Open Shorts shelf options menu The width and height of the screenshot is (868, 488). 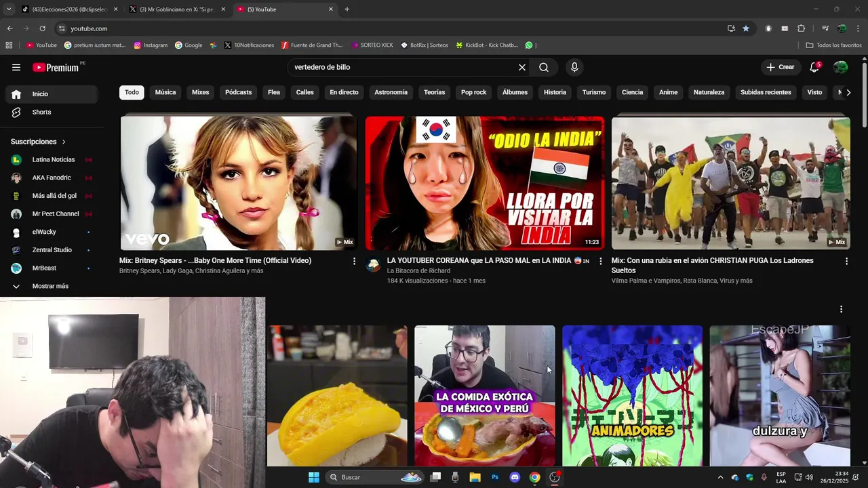pos(841,309)
